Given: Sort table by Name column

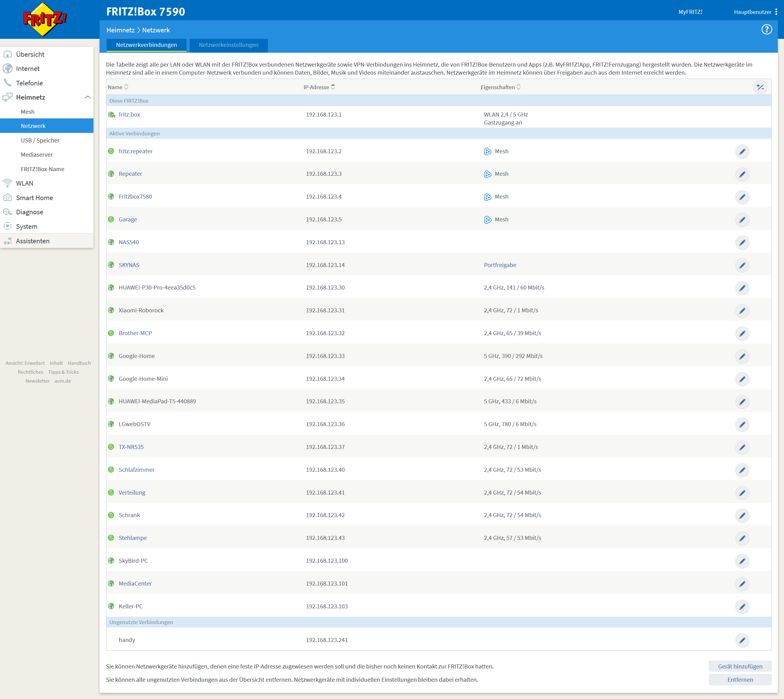Looking at the screenshot, I should pos(118,87).
